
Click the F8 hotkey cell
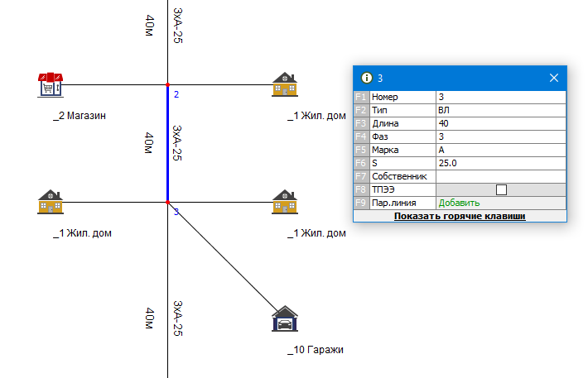pyautogui.click(x=361, y=189)
